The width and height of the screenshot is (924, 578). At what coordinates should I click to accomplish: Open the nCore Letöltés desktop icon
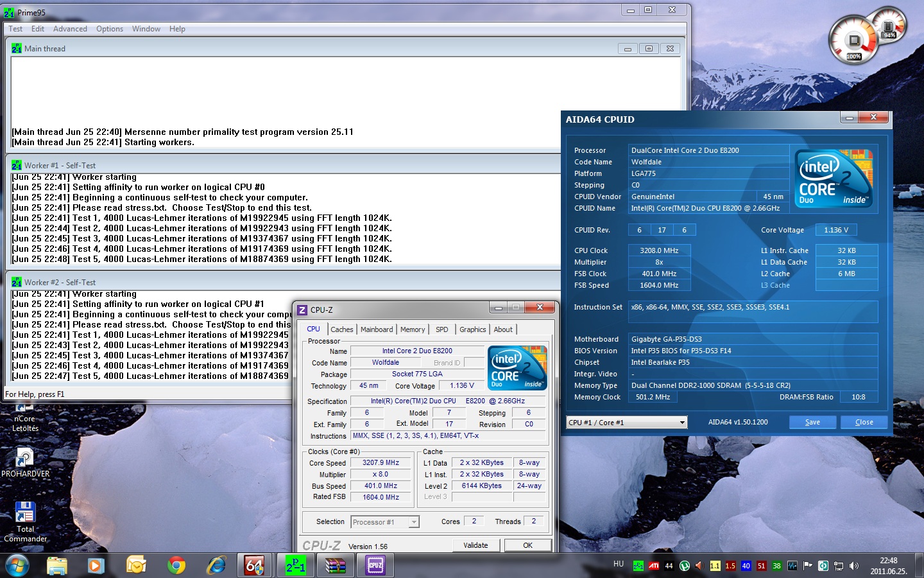pyautogui.click(x=25, y=419)
